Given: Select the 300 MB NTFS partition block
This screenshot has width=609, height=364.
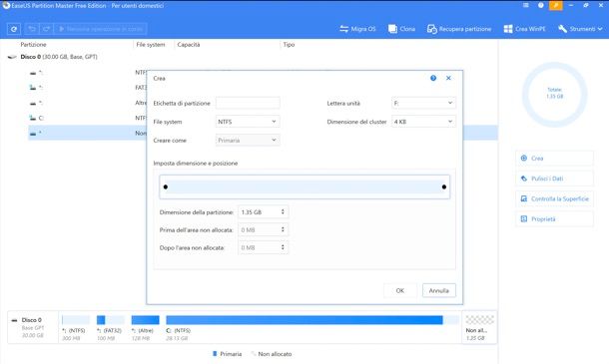Looking at the screenshot, I should click(x=76, y=328).
